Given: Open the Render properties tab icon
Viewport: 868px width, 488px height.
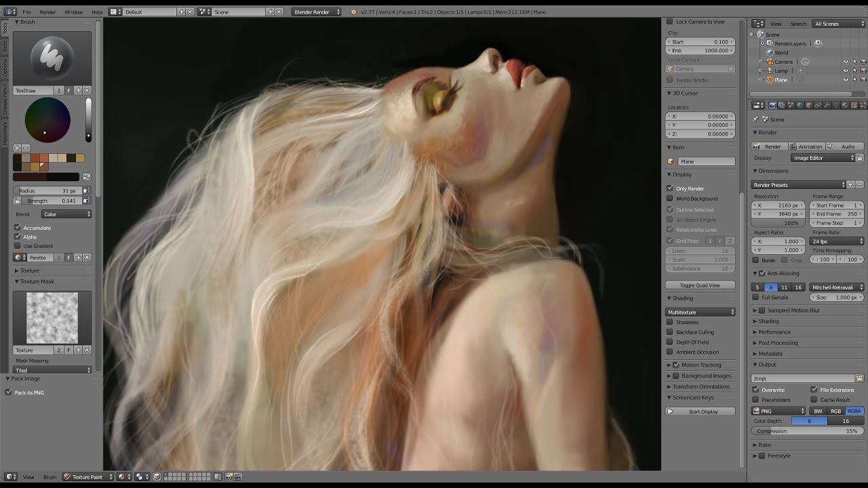Looking at the screenshot, I should (x=773, y=105).
